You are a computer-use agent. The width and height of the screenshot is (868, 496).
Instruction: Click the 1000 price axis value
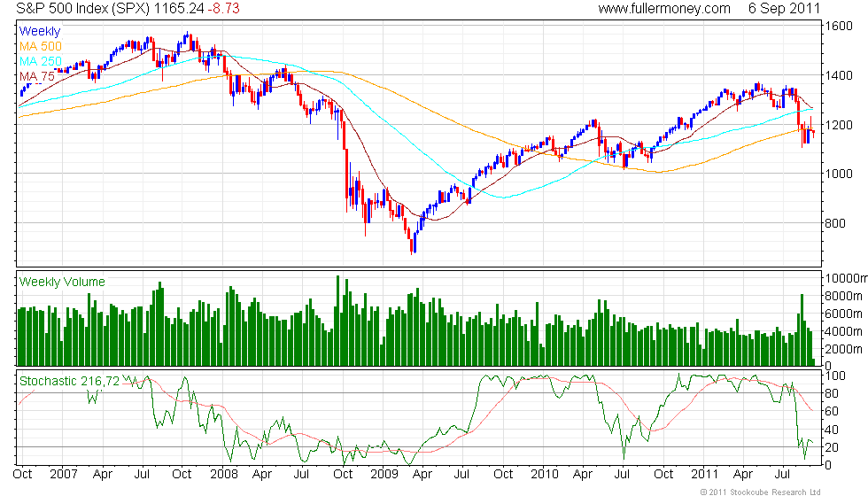click(839, 174)
